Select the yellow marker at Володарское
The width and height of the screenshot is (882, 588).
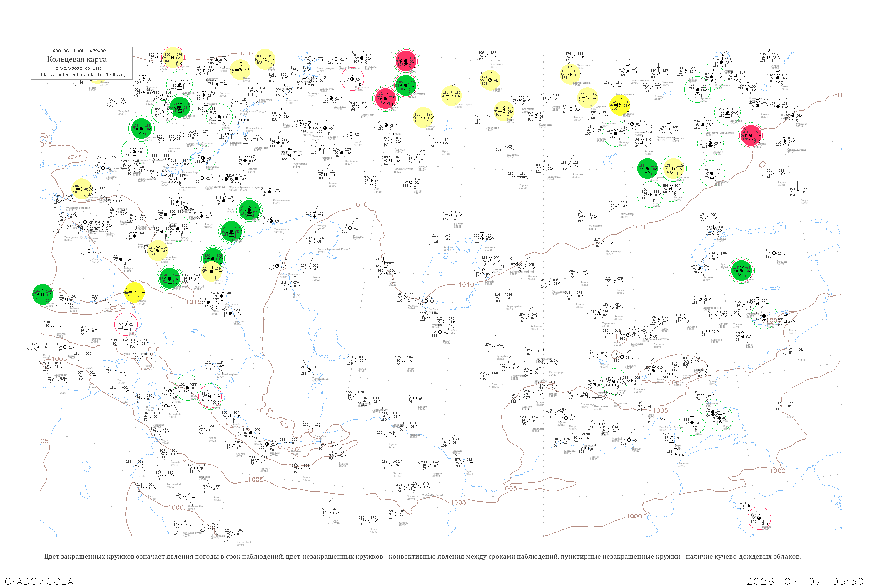click(587, 98)
